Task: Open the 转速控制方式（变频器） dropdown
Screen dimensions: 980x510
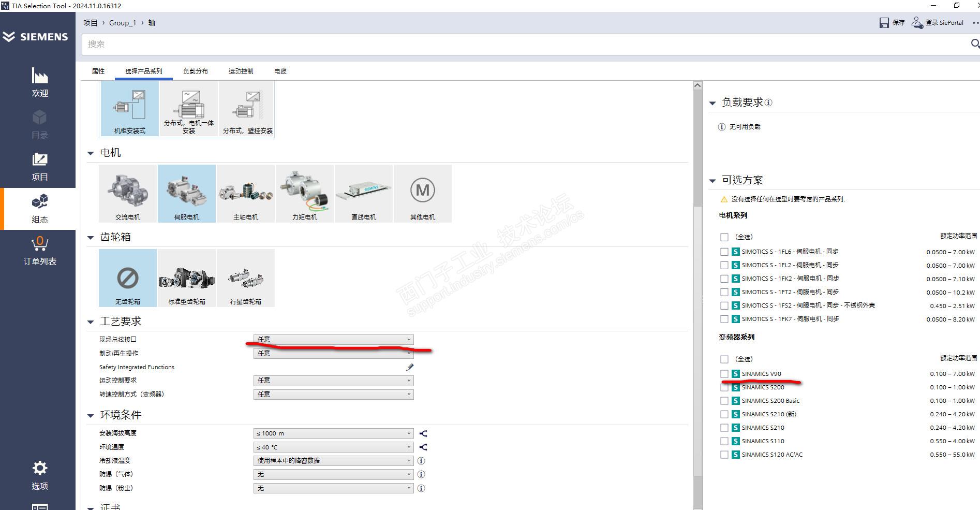Action: [x=334, y=395]
